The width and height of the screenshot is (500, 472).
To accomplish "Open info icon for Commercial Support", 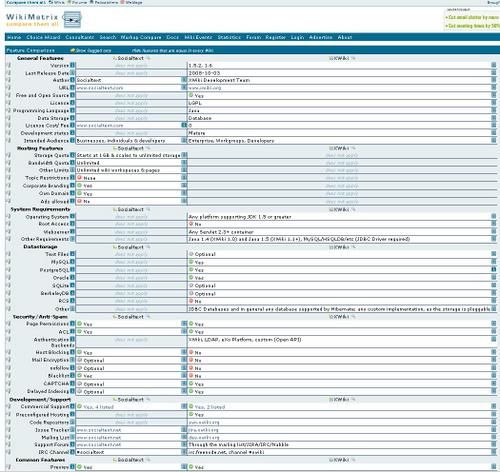I will coord(72,406).
